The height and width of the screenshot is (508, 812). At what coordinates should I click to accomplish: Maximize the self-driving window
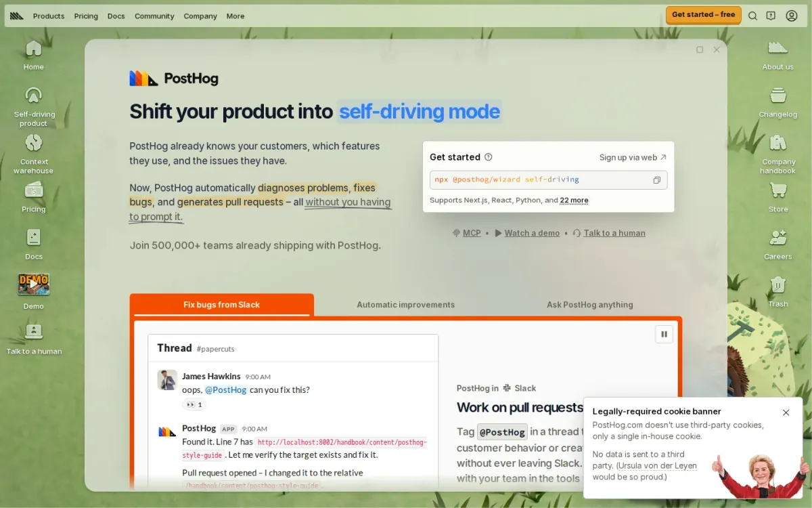[700, 49]
